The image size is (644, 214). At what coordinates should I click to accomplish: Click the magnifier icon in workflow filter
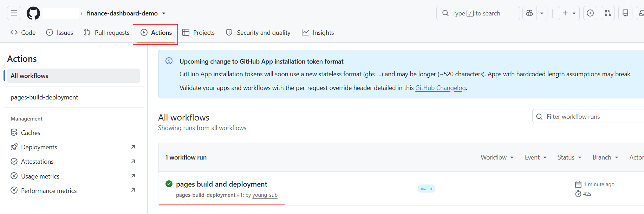(x=539, y=116)
